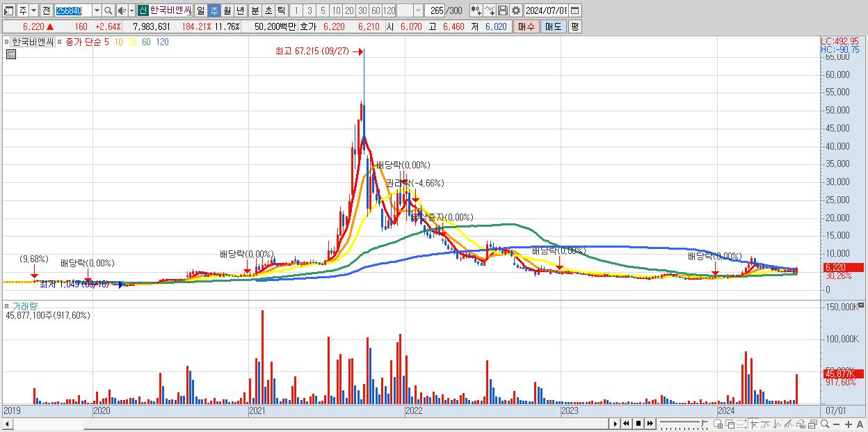Click the scroll-left arrow on chart scrollbar
This screenshot has height=432, width=868.
click(8, 424)
